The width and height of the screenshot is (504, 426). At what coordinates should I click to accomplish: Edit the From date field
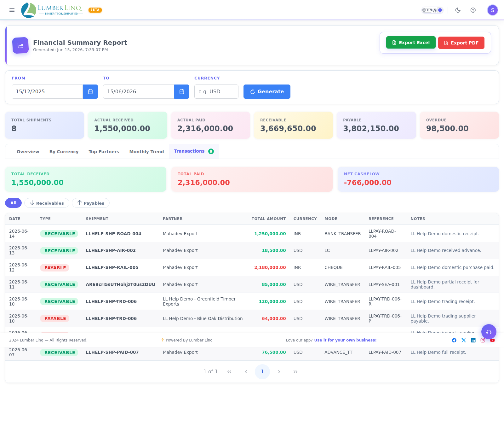pyautogui.click(x=47, y=91)
